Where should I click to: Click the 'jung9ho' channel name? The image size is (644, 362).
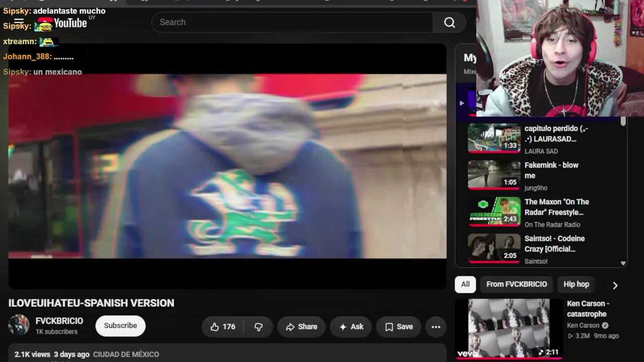coord(536,188)
